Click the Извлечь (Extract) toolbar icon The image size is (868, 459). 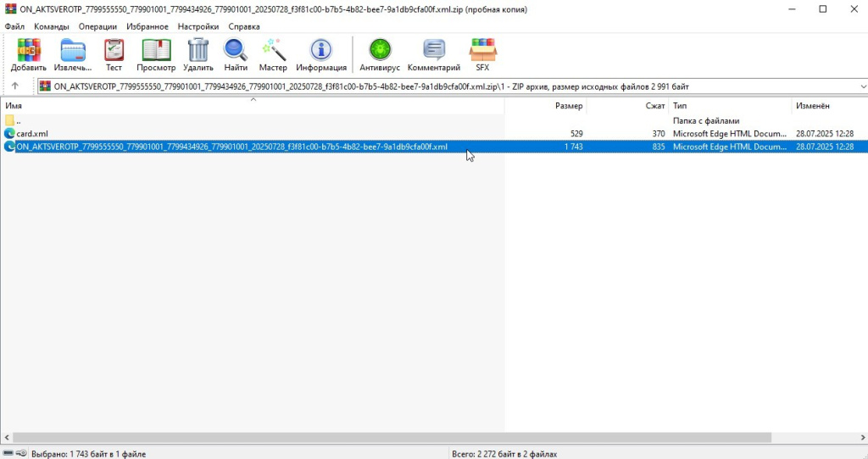pyautogui.click(x=73, y=53)
